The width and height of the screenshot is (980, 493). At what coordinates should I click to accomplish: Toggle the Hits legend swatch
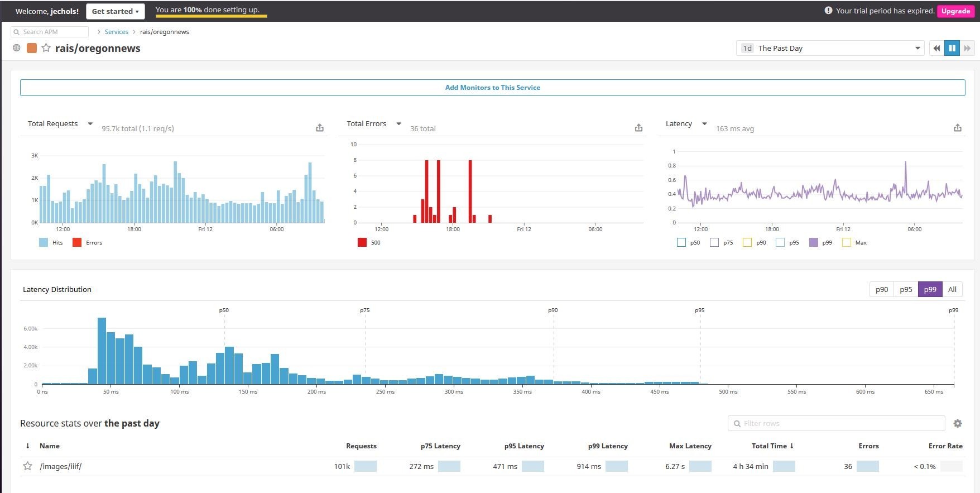click(x=44, y=242)
